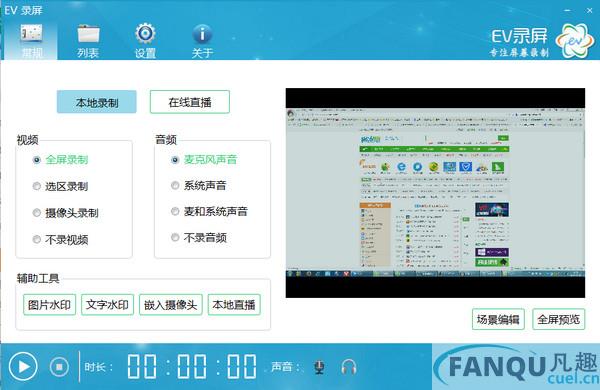
Task: Switch to 本地录制 mode
Action: (96, 102)
